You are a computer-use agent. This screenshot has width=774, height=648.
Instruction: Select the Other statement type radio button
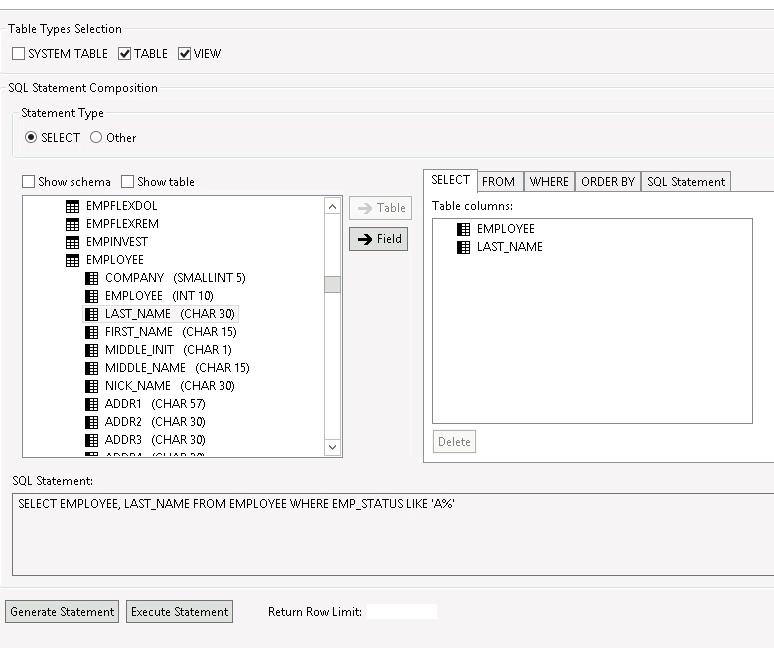tap(96, 138)
